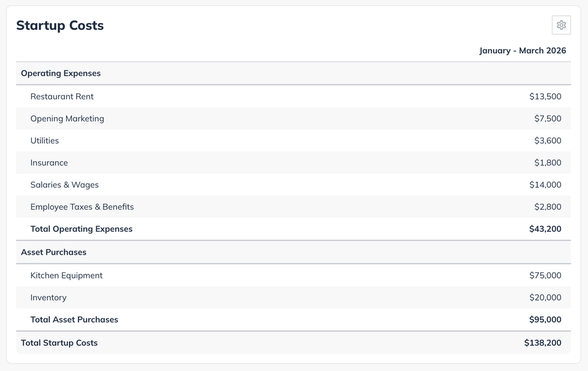Select the Kitchen Equipment row label
This screenshot has width=588, height=371.
[66, 275]
